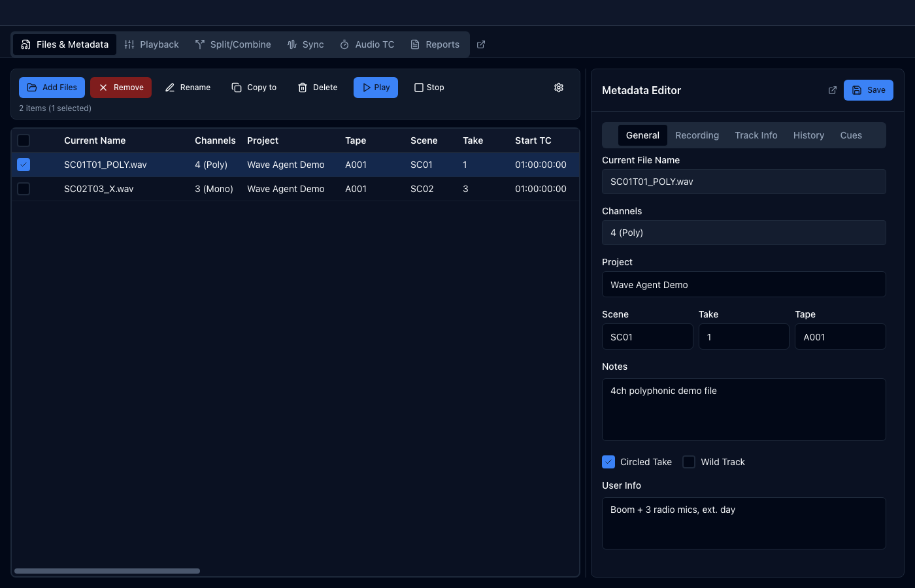Viewport: 915px width, 588px height.
Task: Save metadata with the Save button
Action: 869,90
